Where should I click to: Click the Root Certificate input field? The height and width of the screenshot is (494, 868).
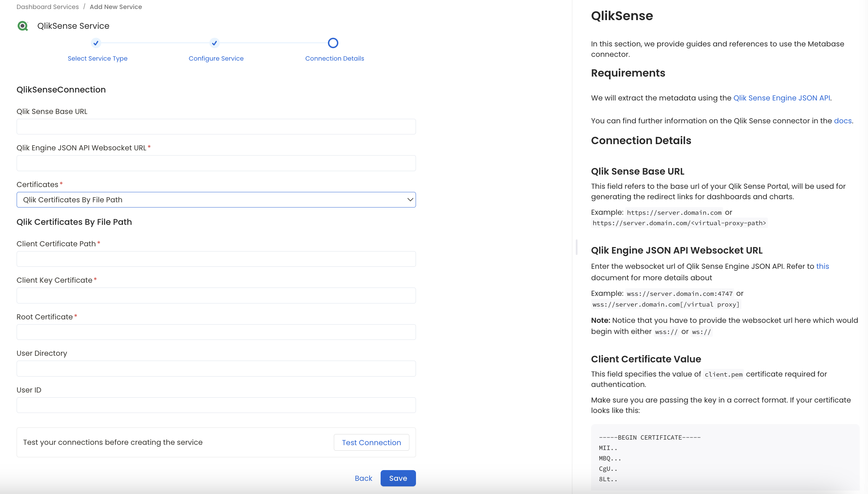[x=216, y=332]
